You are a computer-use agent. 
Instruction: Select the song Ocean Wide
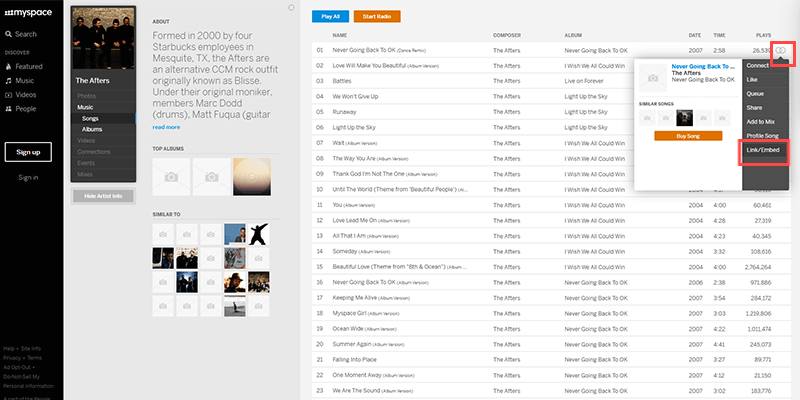tap(364, 329)
